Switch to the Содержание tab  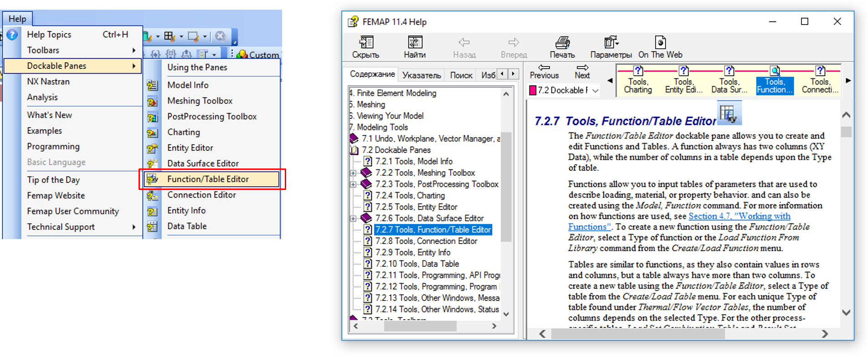pyautogui.click(x=372, y=74)
